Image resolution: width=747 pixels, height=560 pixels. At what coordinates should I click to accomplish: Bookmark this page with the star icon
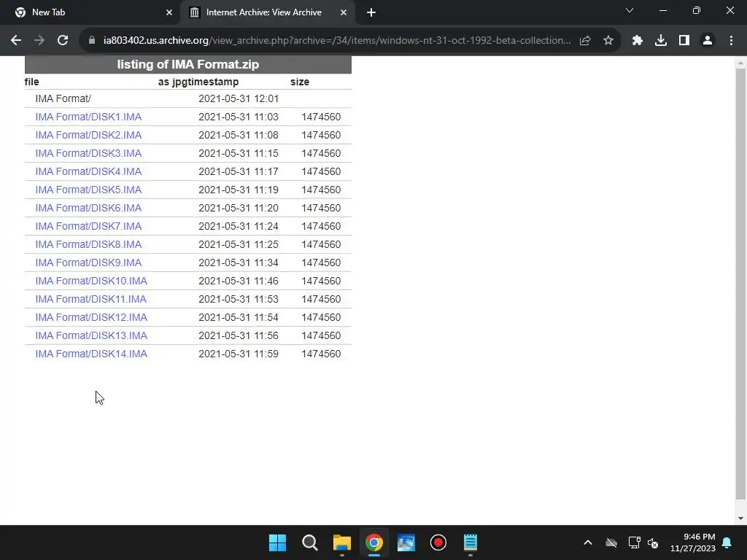(x=608, y=41)
